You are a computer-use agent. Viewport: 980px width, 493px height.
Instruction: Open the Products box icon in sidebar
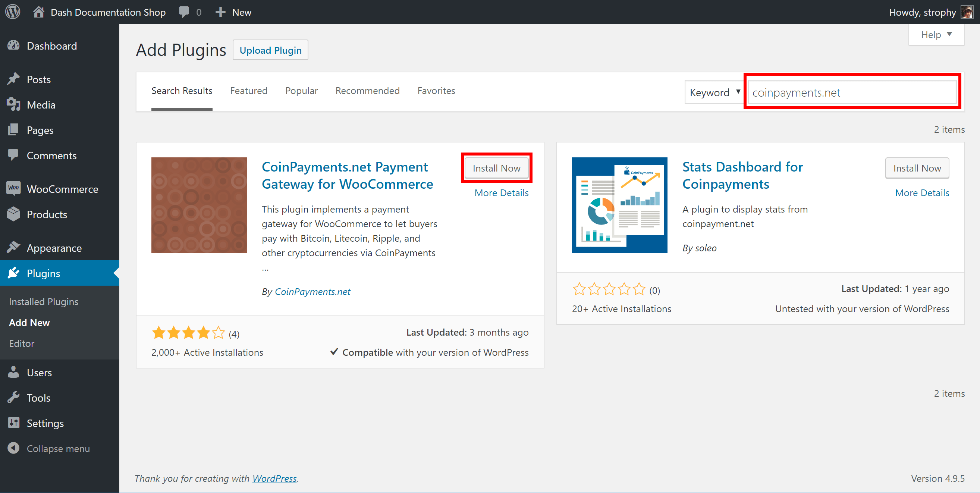coord(13,214)
